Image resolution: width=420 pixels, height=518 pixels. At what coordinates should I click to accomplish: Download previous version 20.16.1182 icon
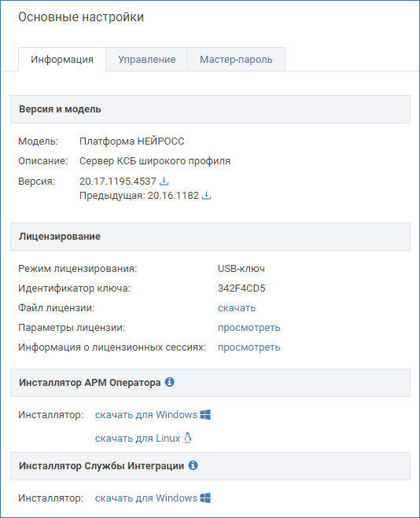[x=207, y=196]
